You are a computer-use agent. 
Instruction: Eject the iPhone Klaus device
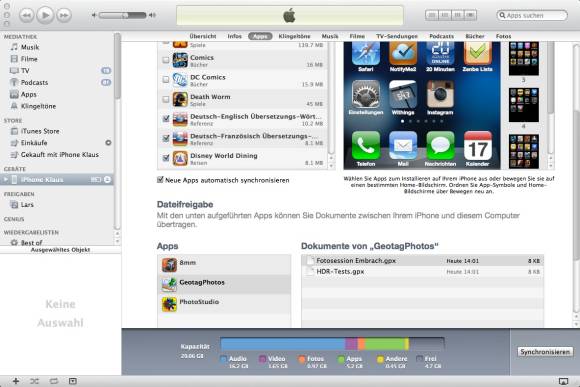[107, 179]
